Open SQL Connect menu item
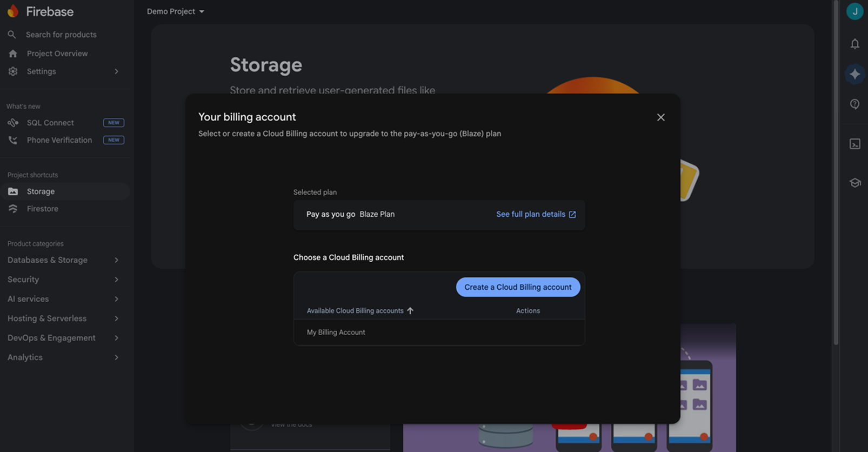 pyautogui.click(x=50, y=123)
